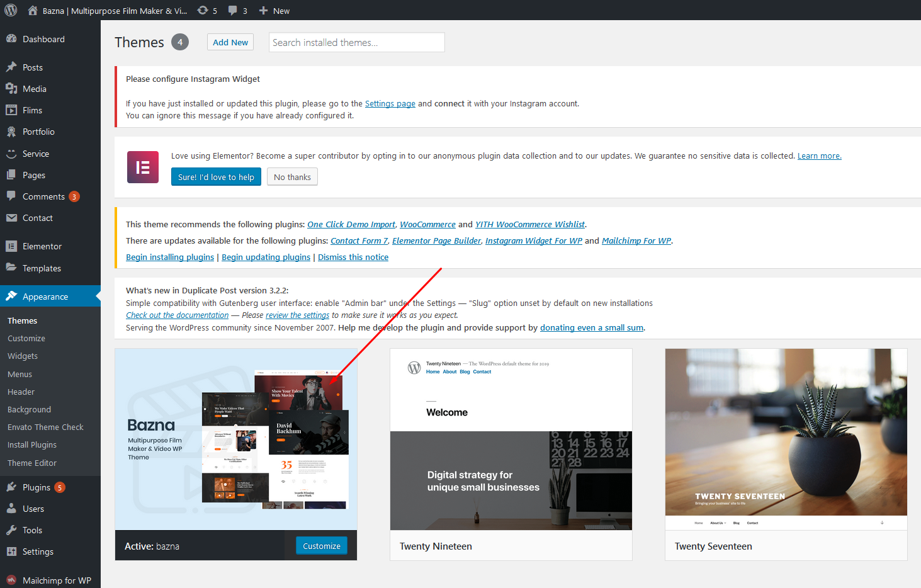Click the comments bubble icon in admin bar
The height and width of the screenshot is (588, 921).
click(x=233, y=10)
